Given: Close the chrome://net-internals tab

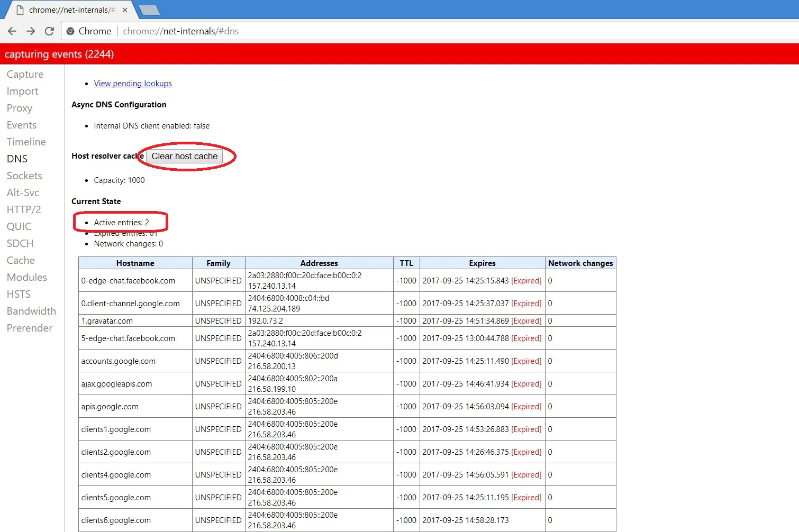Looking at the screenshot, I should click(x=125, y=10).
